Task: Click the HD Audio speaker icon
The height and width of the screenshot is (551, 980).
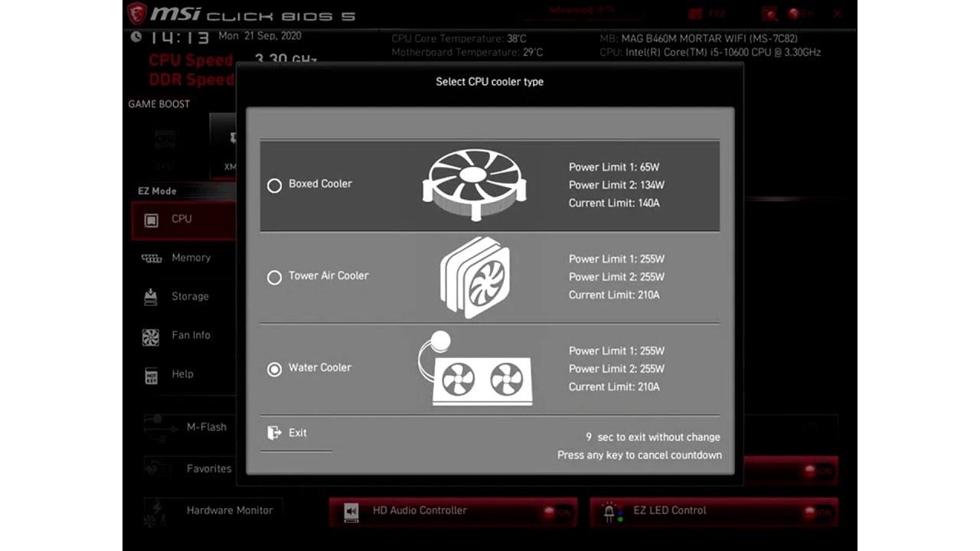Action: (351, 512)
